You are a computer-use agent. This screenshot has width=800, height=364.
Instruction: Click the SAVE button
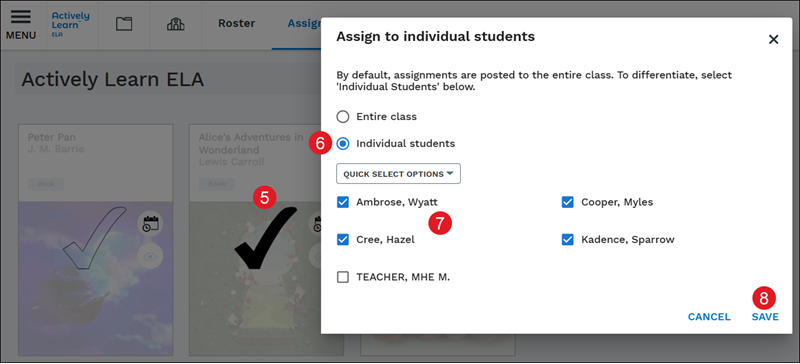[x=765, y=317]
